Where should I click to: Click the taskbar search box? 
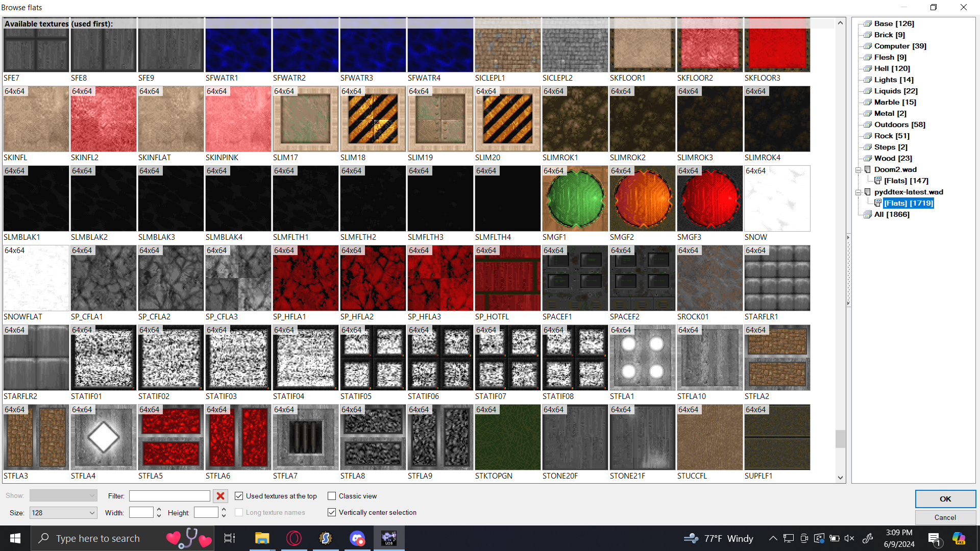(x=122, y=538)
